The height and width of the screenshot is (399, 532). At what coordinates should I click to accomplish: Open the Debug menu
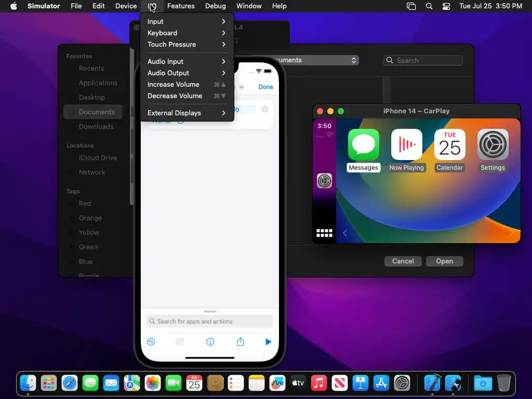click(216, 6)
